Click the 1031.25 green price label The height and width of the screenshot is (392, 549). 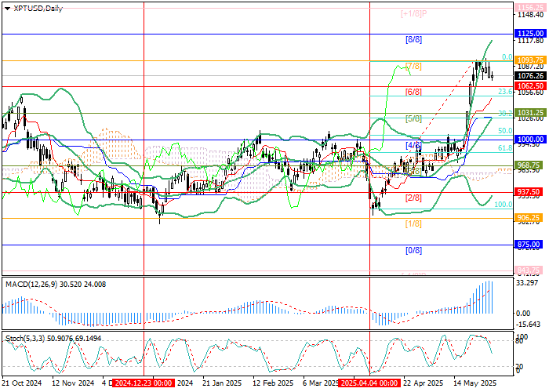(530, 113)
